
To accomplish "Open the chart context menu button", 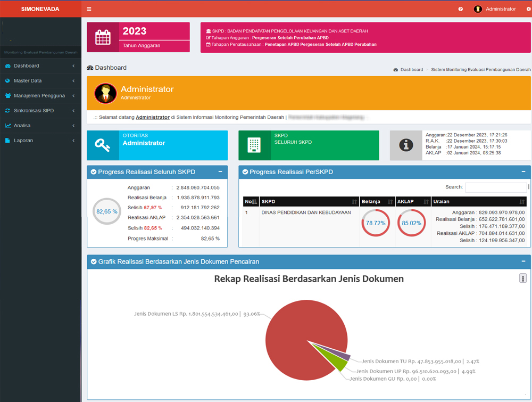I will click(x=523, y=278).
